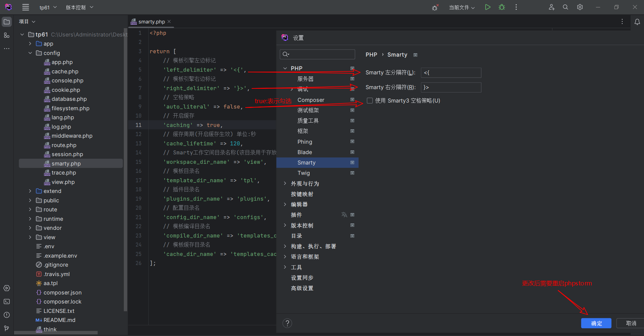Click project-level icon beside Smarty breadcrumb
Viewport: 644px width, 336px height.
click(x=415, y=55)
